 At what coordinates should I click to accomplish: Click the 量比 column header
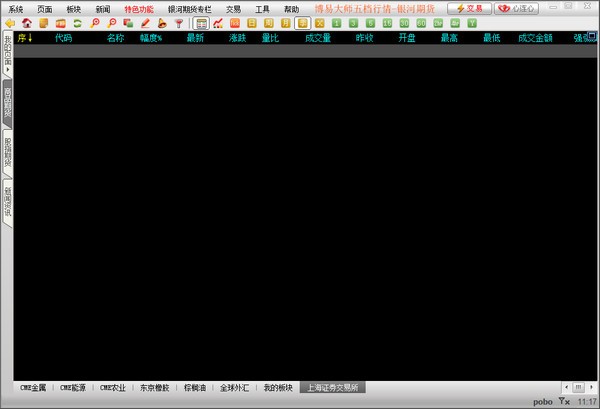270,38
